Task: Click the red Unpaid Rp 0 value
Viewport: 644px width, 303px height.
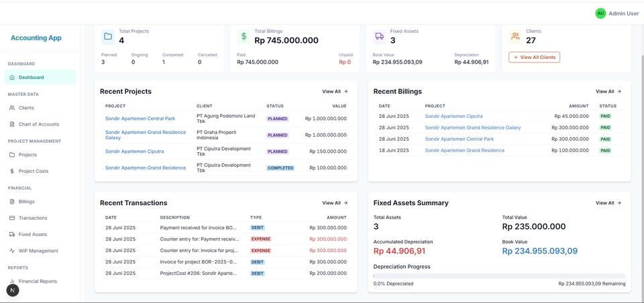Action: point(345,62)
